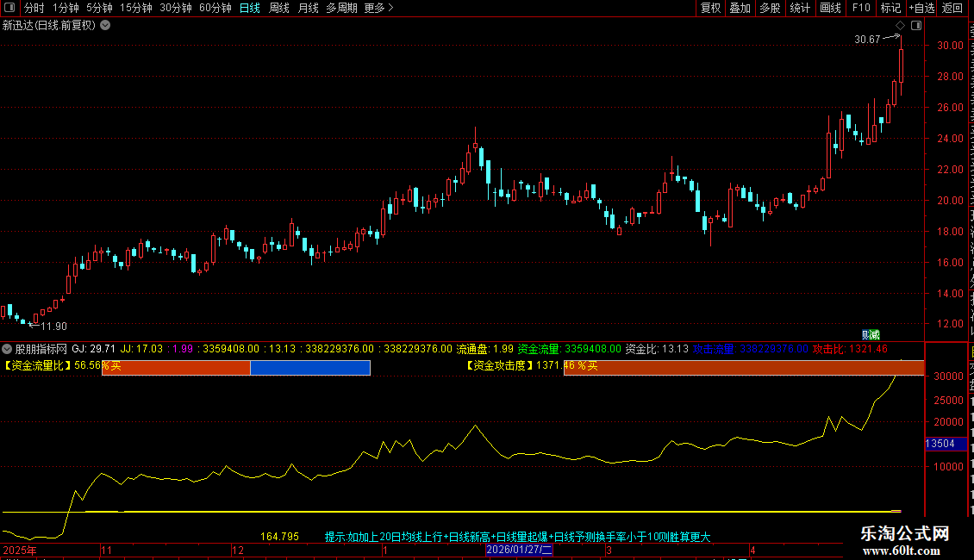This screenshot has width=974, height=560.
Task: Open 多周期 view
Action: click(x=341, y=8)
